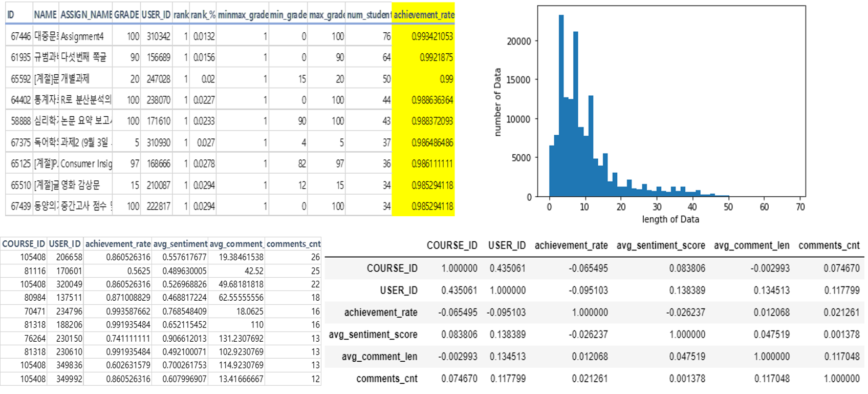Click the 'Consumer Insig' assignment cell

pos(86,163)
